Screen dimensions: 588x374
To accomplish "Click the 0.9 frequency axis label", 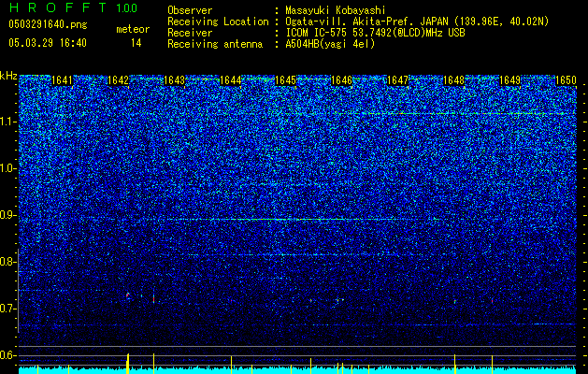I will tap(7, 215).
